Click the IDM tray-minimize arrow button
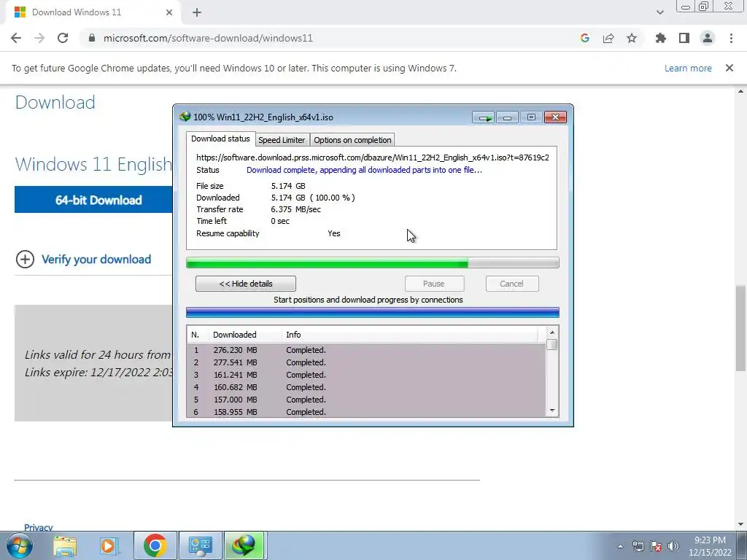 tap(484, 117)
